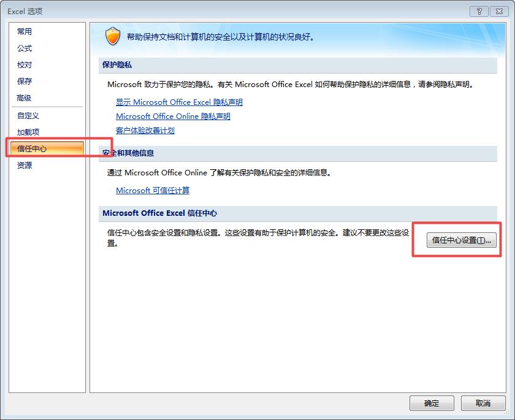The width and height of the screenshot is (515, 420).
Task: Click the Excel 选项 title text
Action: [25, 12]
